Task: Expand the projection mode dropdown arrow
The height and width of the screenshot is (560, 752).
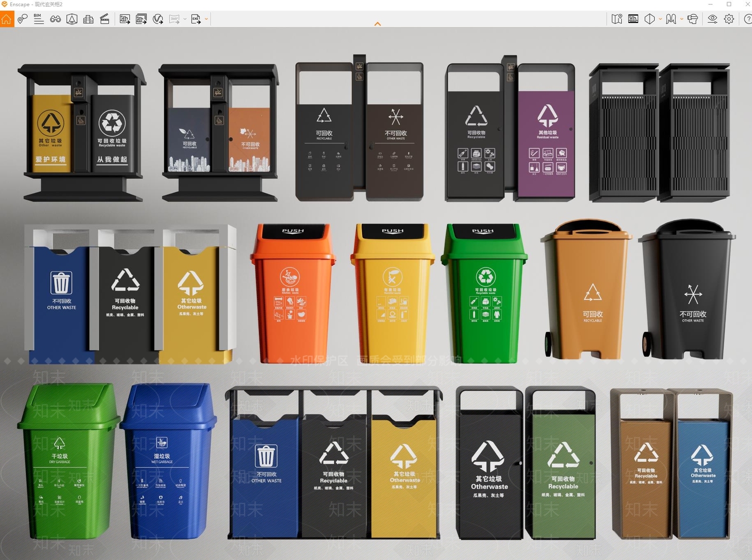Action: [660, 19]
